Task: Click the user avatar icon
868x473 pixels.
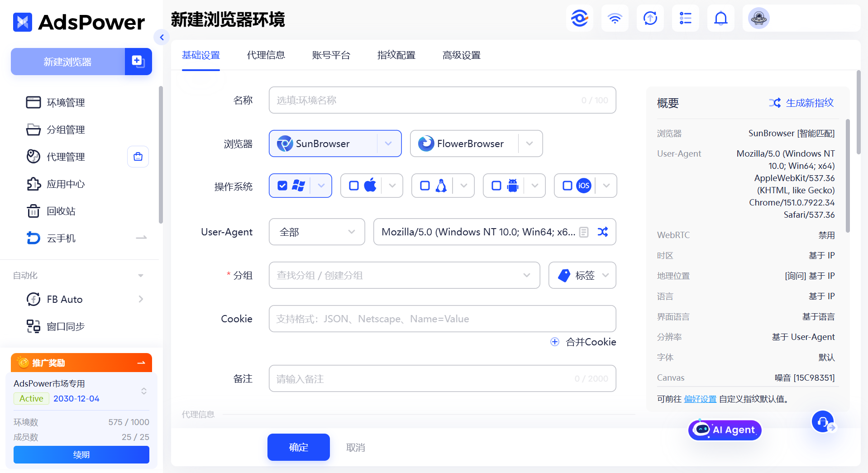Action: click(x=758, y=18)
